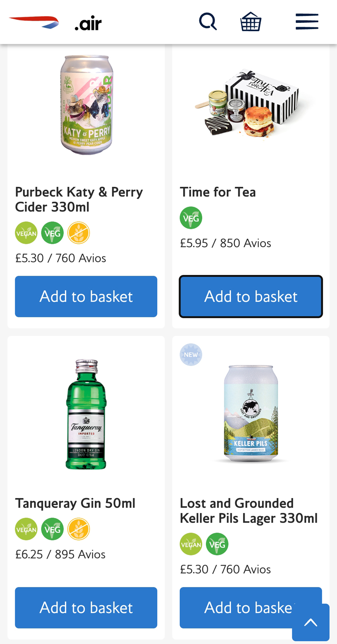Click the Vegan icon under Tanqueray Gin
Screen dimensions: 337x644
tap(26, 529)
